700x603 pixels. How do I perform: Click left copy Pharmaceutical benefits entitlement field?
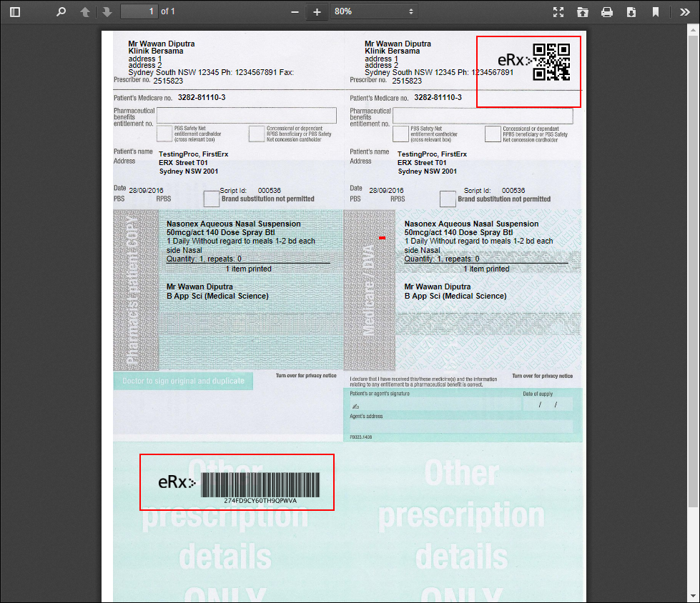coord(247,115)
